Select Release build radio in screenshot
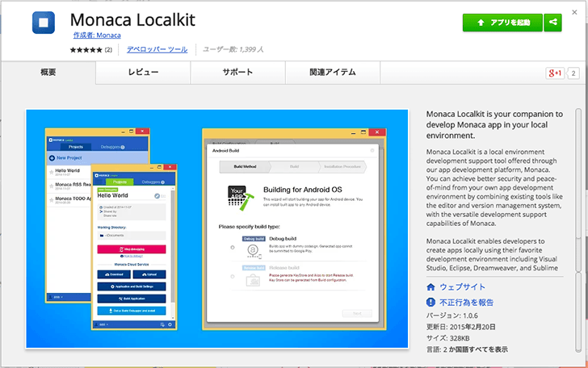 coord(233,277)
